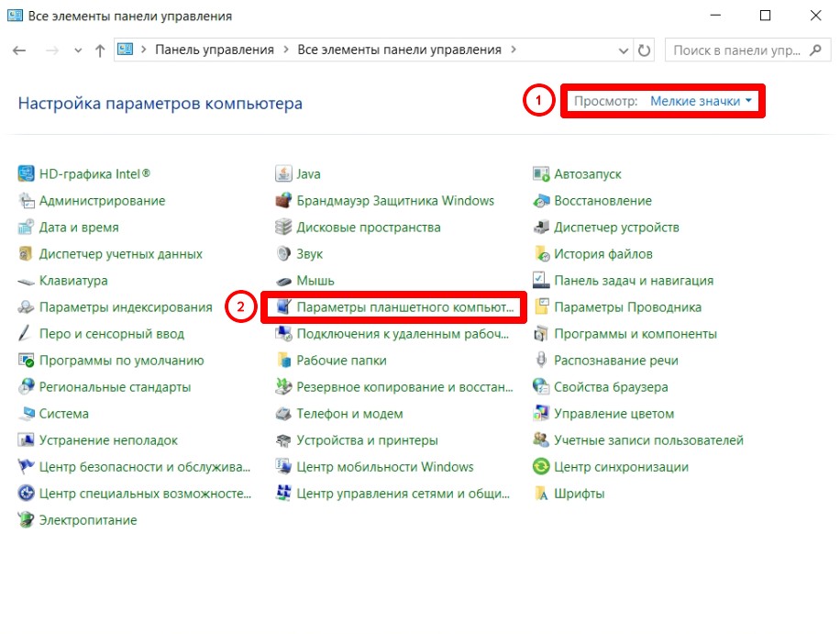Click the Программы по умолчанию icon

26,361
